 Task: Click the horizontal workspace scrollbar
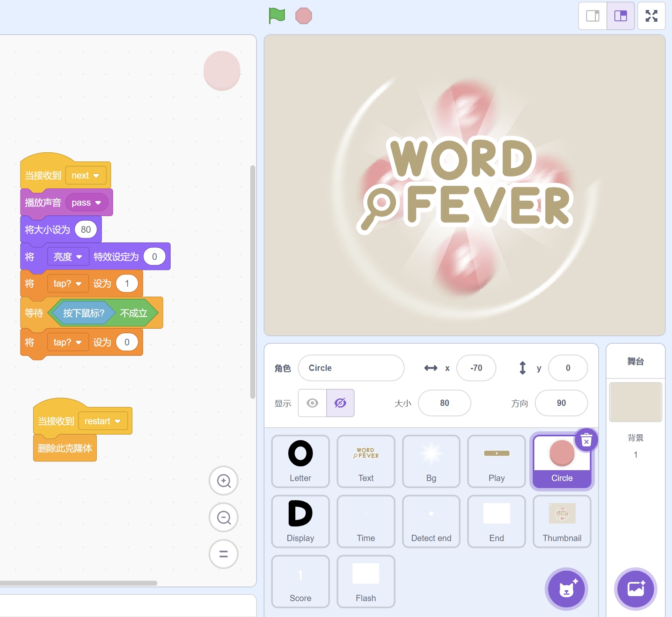coord(78,583)
